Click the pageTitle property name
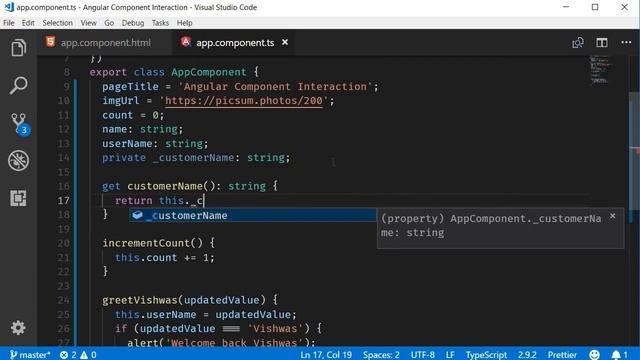 (130, 87)
